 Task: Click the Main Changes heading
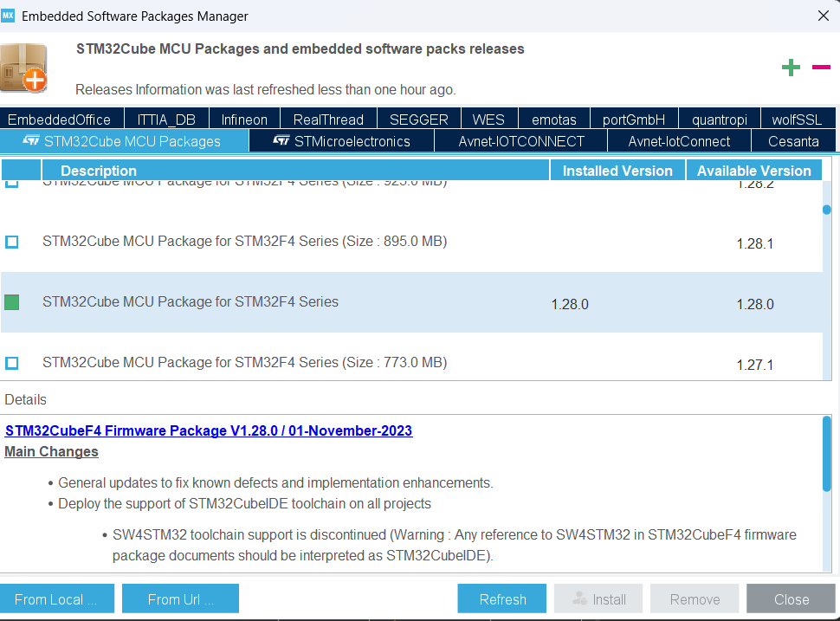click(x=51, y=452)
